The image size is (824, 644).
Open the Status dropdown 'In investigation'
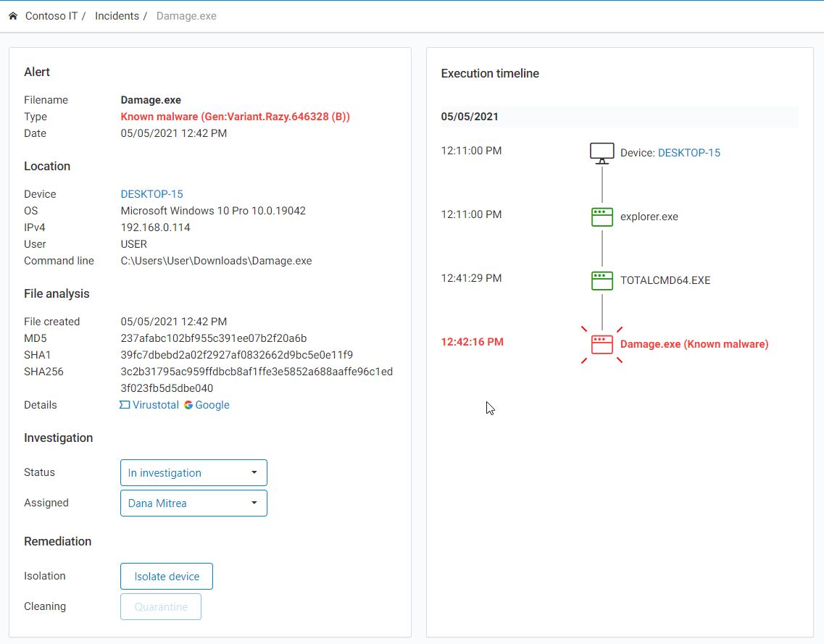193,473
